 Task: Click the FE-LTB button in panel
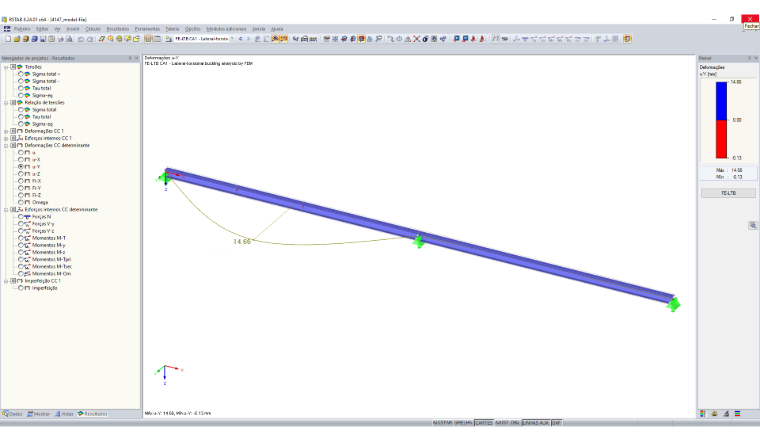(728, 193)
